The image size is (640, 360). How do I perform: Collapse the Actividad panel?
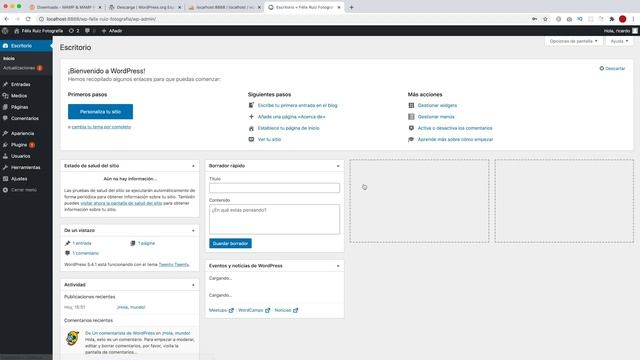(193, 284)
